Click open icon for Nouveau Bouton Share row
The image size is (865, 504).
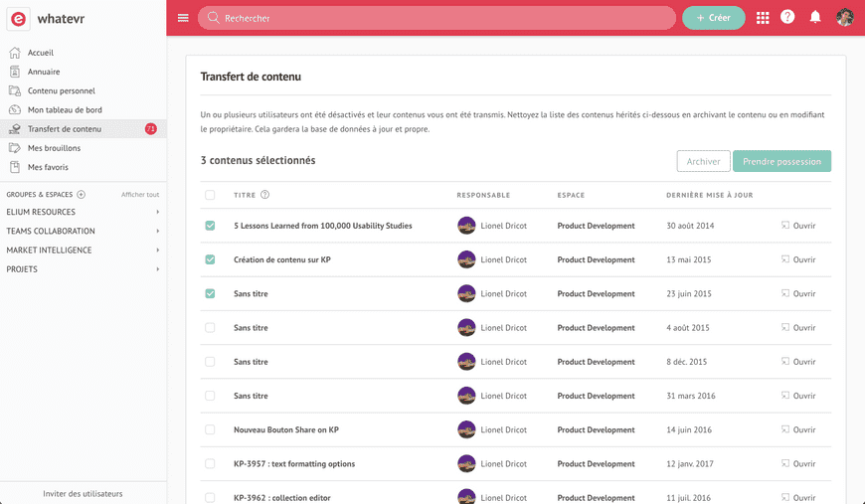[x=785, y=429]
